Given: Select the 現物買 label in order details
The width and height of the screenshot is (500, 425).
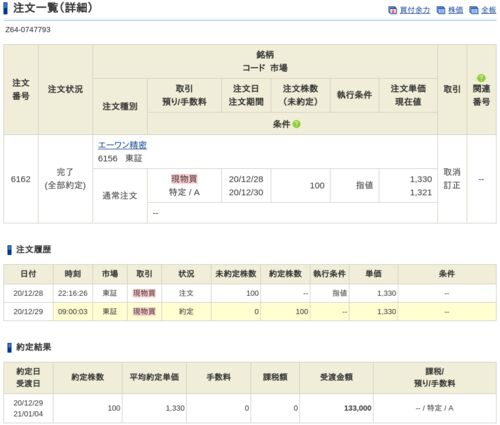Looking at the screenshot, I should [184, 179].
